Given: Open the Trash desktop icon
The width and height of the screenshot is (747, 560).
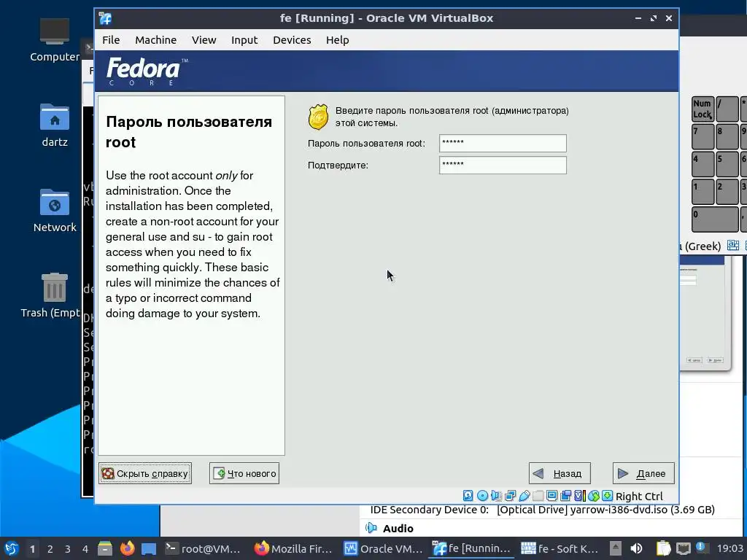Looking at the screenshot, I should [x=54, y=295].
